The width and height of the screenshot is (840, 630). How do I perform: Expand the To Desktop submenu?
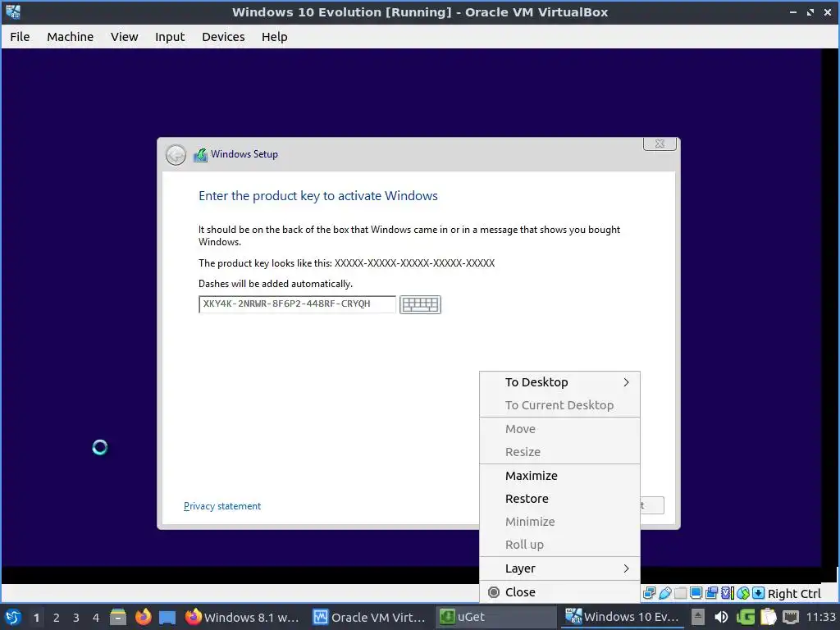(x=559, y=382)
